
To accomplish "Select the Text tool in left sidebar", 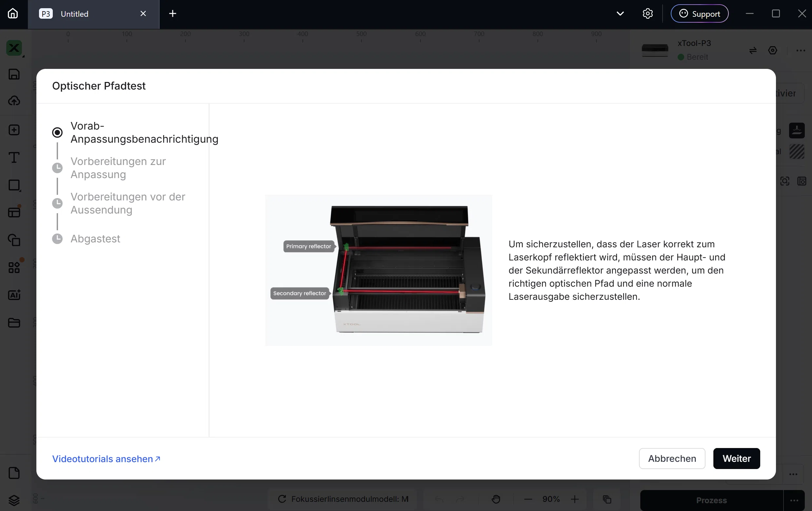I will [x=14, y=158].
